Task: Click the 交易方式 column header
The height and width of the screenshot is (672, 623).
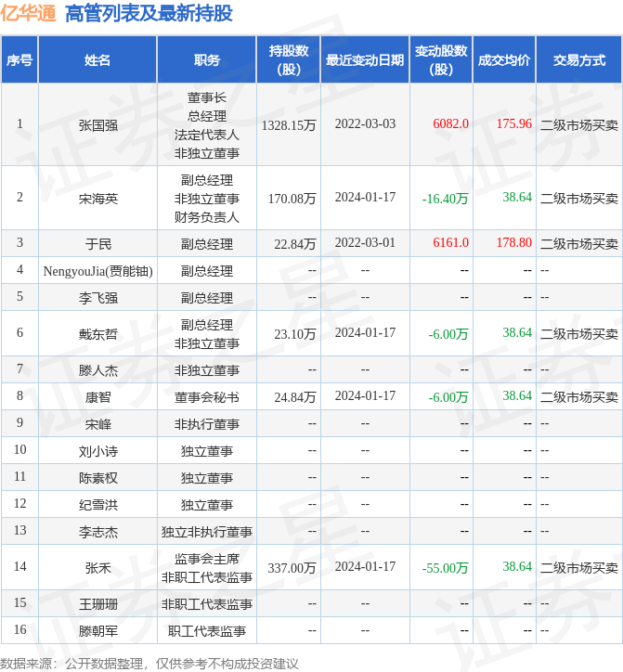Action: point(578,59)
